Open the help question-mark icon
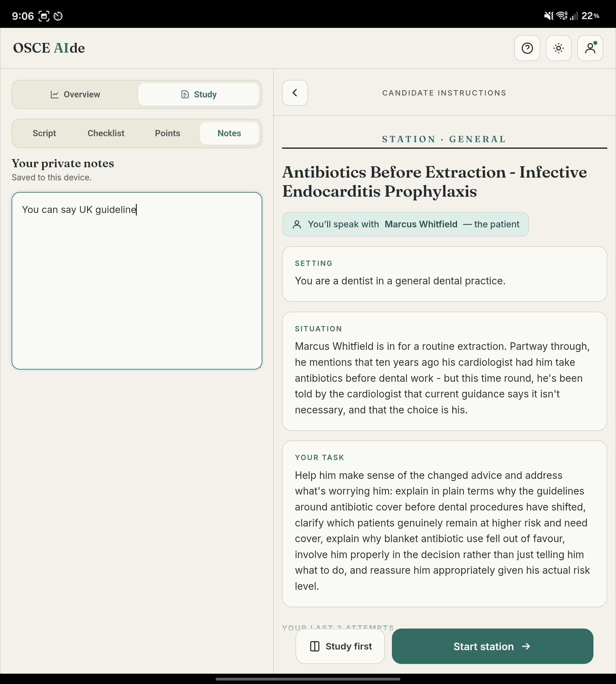 pos(527,48)
